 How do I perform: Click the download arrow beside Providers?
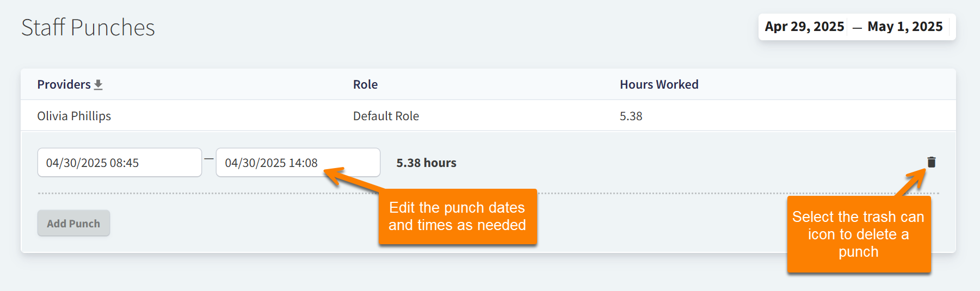point(98,85)
